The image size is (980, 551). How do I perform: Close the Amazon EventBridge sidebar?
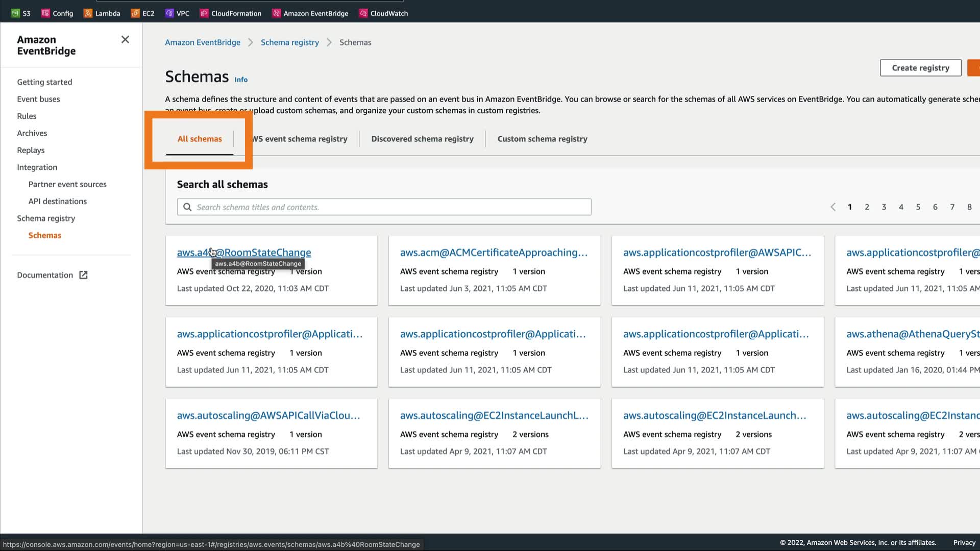tap(125, 40)
